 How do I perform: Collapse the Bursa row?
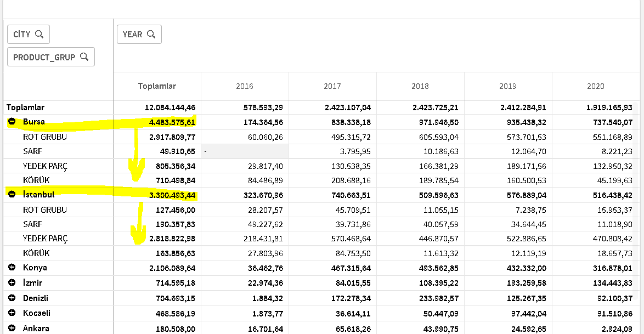[x=12, y=122]
